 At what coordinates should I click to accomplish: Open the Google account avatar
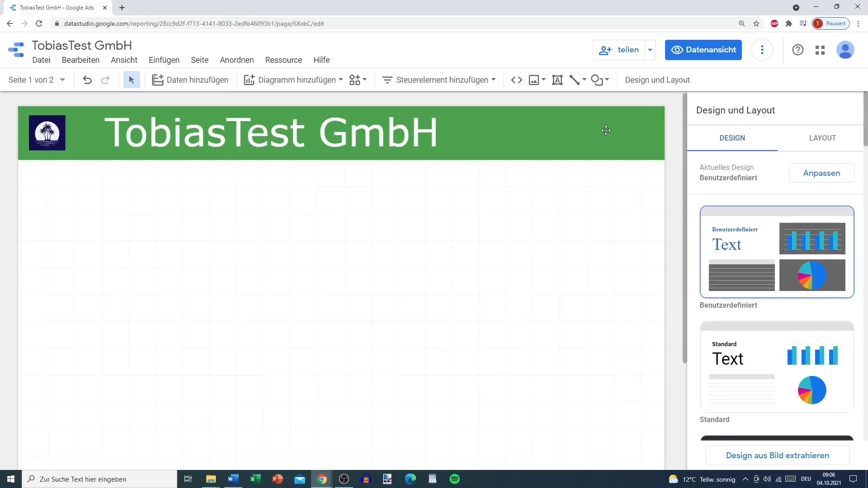(x=845, y=50)
